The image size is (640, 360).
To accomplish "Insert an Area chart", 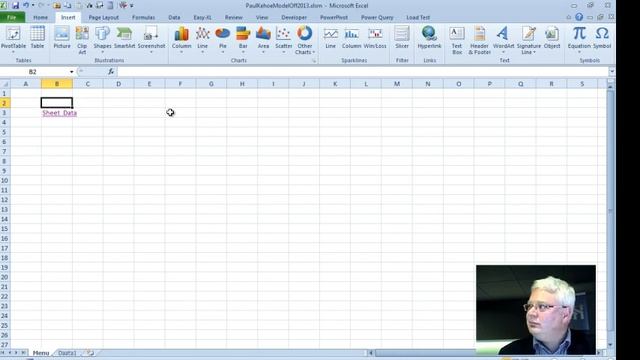I will (263, 39).
